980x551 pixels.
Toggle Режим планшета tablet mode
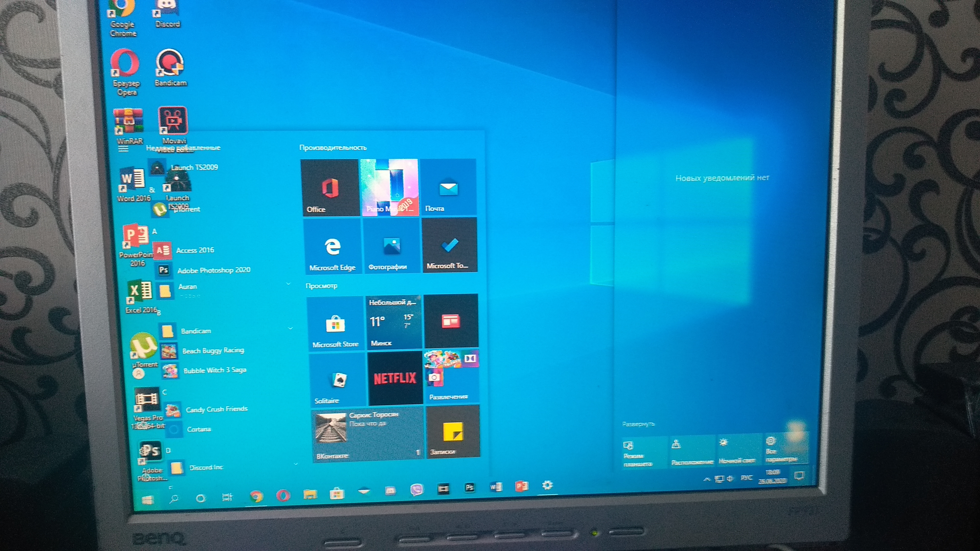(x=644, y=453)
